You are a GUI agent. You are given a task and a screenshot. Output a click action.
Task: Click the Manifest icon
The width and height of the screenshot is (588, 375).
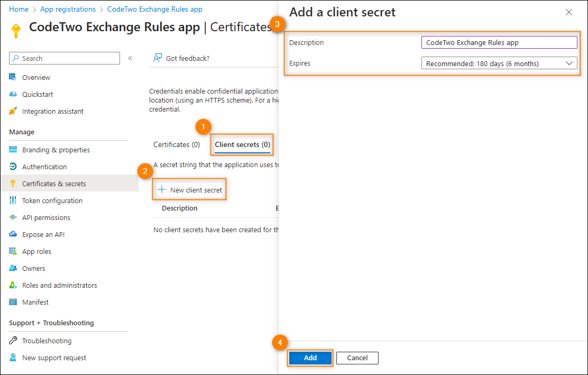click(x=13, y=302)
